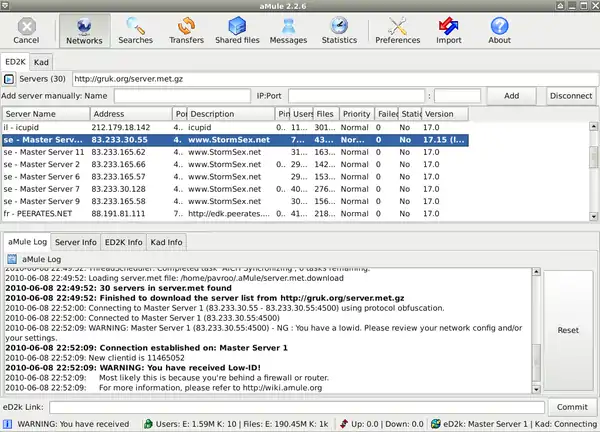Click the eD2k Link input field
The height and width of the screenshot is (432, 600).
click(296, 407)
